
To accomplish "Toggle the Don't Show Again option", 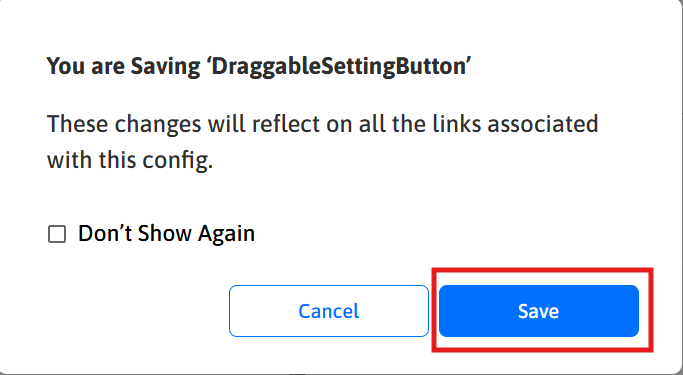I will 57,234.
